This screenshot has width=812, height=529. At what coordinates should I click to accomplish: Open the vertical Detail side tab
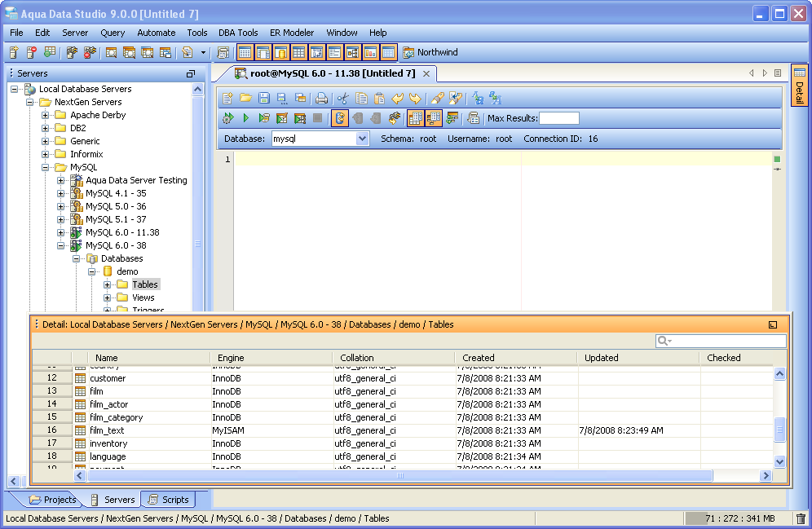point(800,86)
